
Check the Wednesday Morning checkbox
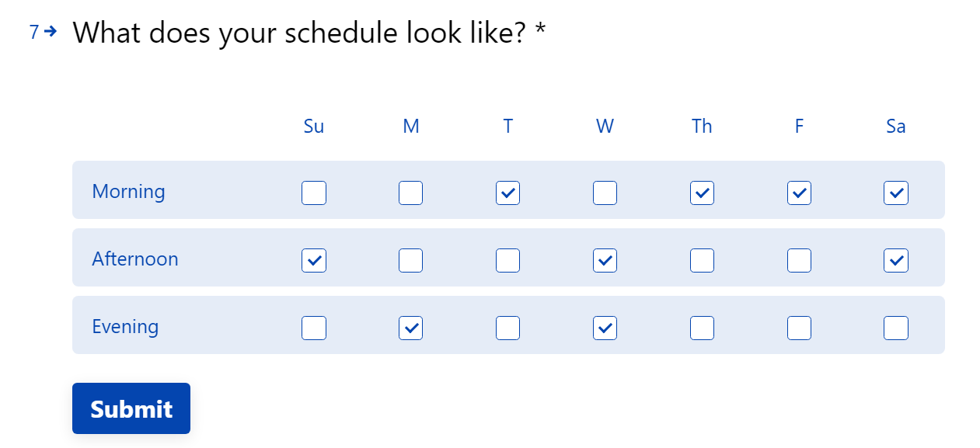click(605, 193)
